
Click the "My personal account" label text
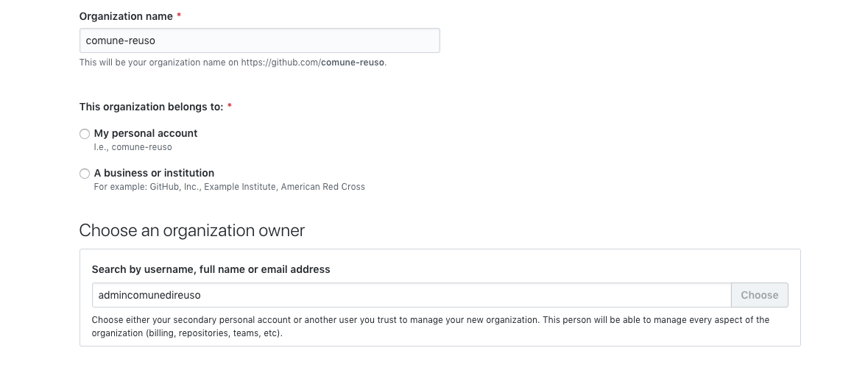click(146, 133)
